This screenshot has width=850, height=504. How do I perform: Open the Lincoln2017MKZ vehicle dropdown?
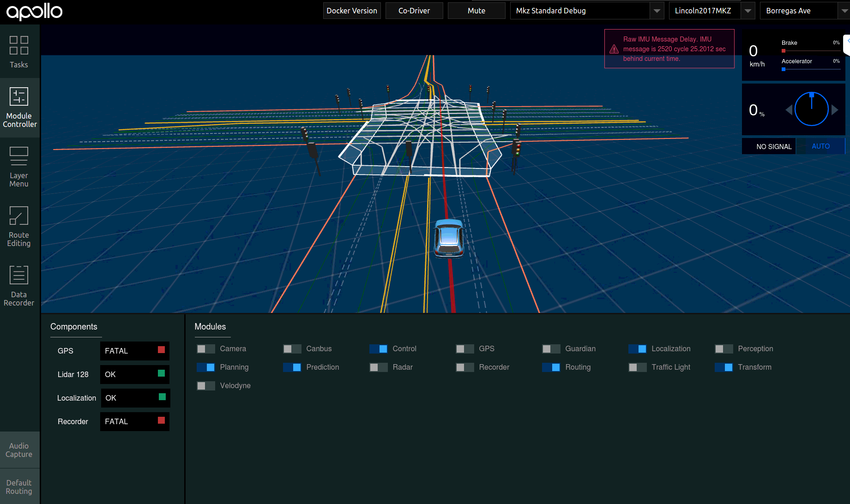pos(711,11)
